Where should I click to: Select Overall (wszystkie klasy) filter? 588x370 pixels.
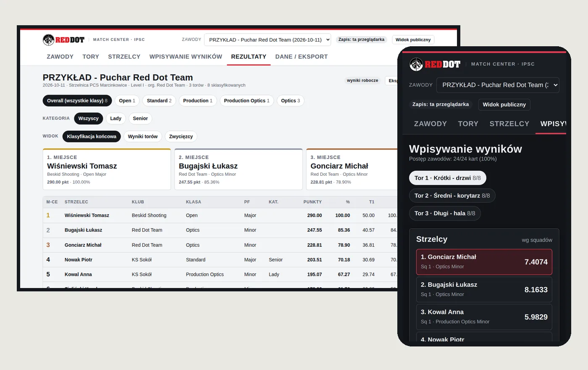click(x=77, y=100)
